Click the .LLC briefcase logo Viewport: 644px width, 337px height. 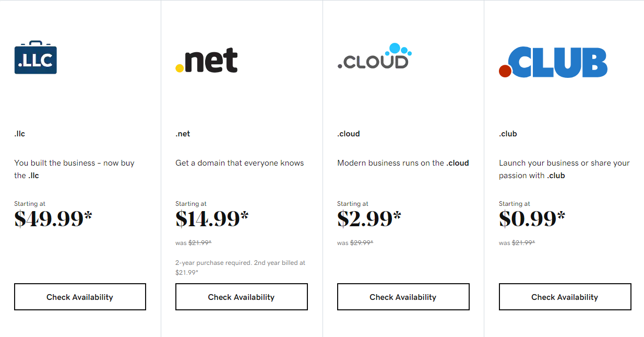coord(35,57)
